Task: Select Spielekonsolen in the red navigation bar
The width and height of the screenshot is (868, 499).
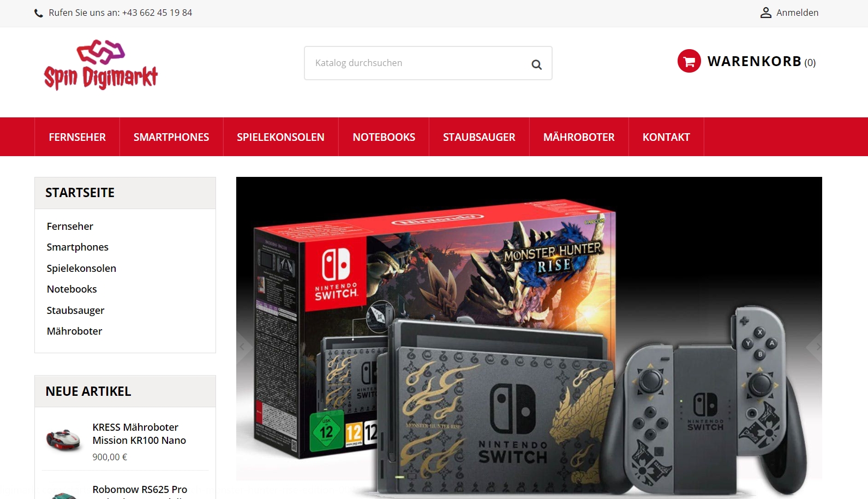Action: click(x=280, y=137)
